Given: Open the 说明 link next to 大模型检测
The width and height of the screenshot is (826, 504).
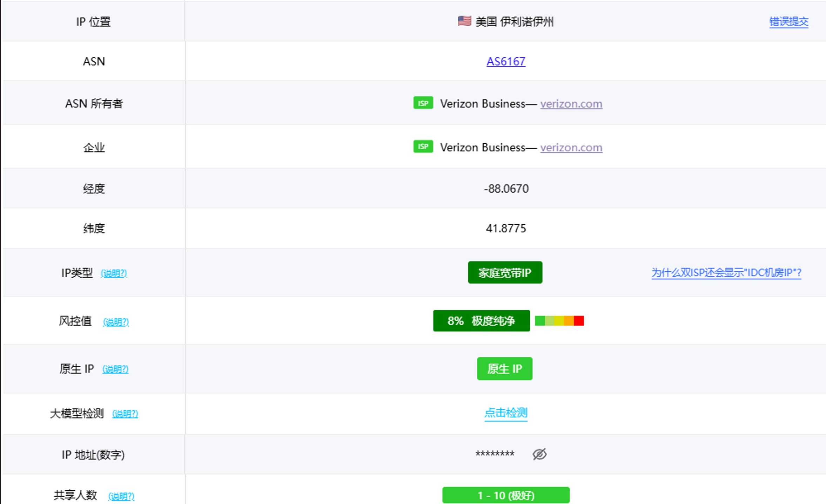Looking at the screenshot, I should click(x=125, y=414).
